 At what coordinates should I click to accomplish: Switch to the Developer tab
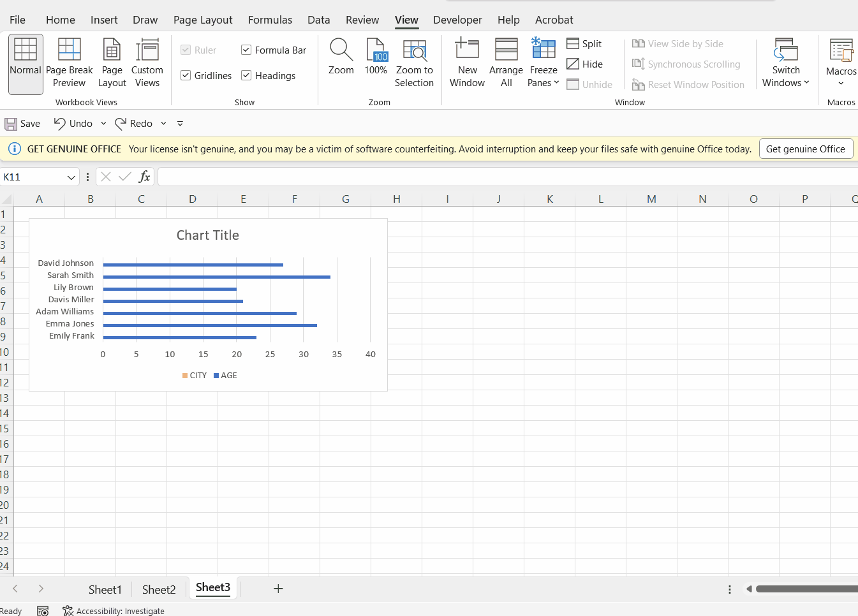coord(457,20)
